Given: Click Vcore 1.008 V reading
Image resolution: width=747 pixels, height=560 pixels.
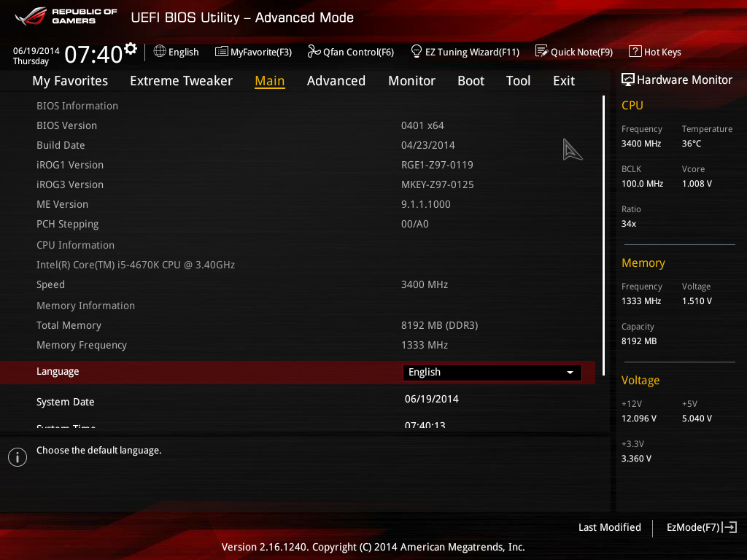Looking at the screenshot, I should 697,183.
